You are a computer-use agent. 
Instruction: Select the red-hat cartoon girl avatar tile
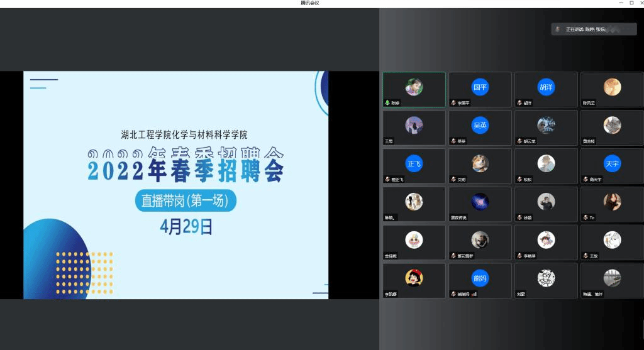(x=414, y=278)
